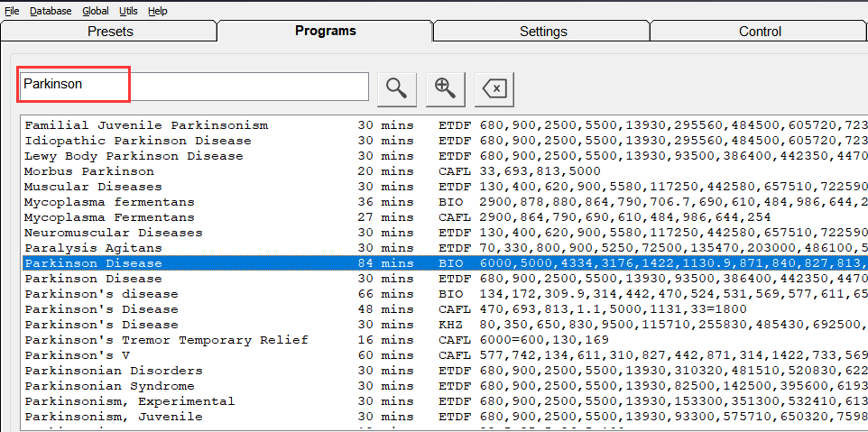
Task: Open the Database menu
Action: 51,11
